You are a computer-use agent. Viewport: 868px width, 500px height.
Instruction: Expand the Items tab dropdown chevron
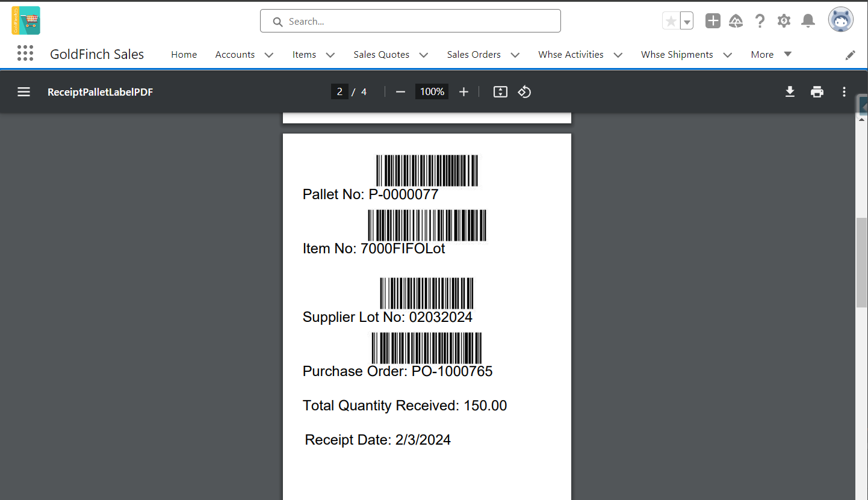coord(330,55)
